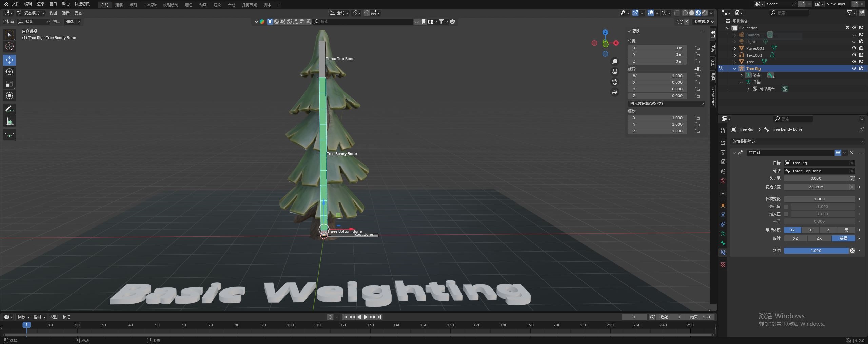This screenshot has height=344, width=868.
Task: Open the Bone Constraints properties tab
Action: tap(723, 253)
